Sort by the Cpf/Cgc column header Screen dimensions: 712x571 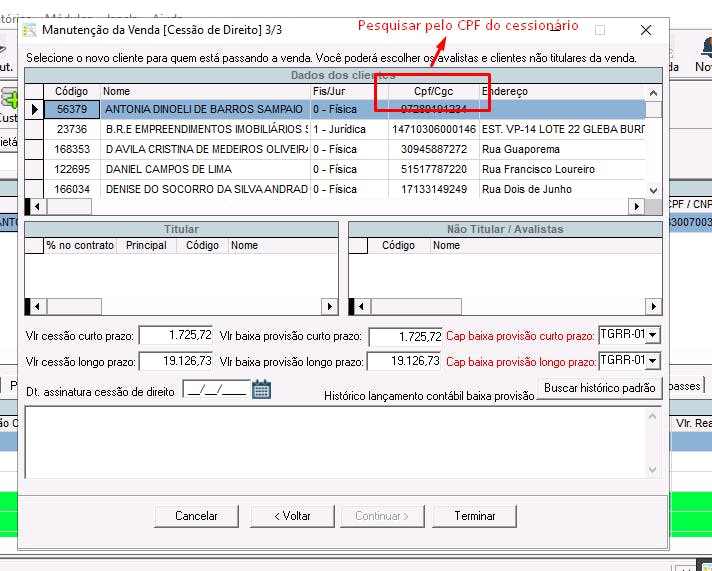pos(434,91)
